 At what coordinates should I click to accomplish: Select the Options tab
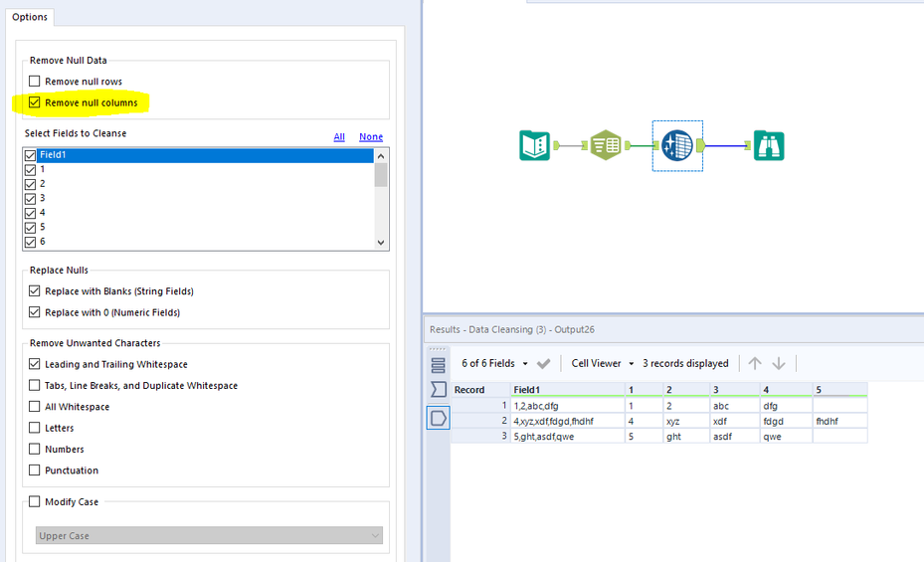(x=30, y=17)
